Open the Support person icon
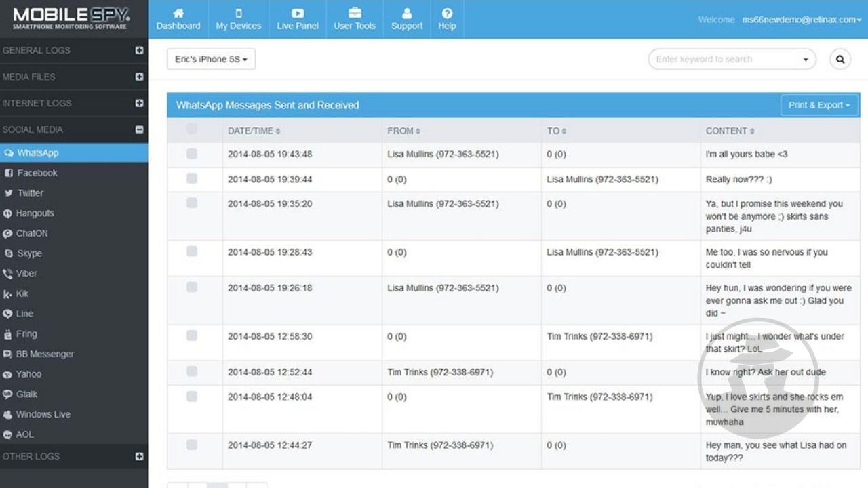868x488 pixels. pos(407,13)
